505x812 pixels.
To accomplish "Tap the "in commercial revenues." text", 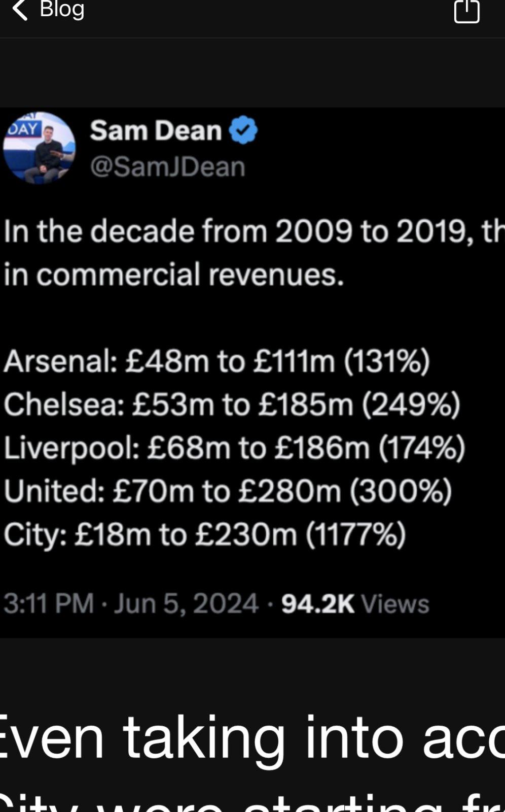I will [x=174, y=274].
